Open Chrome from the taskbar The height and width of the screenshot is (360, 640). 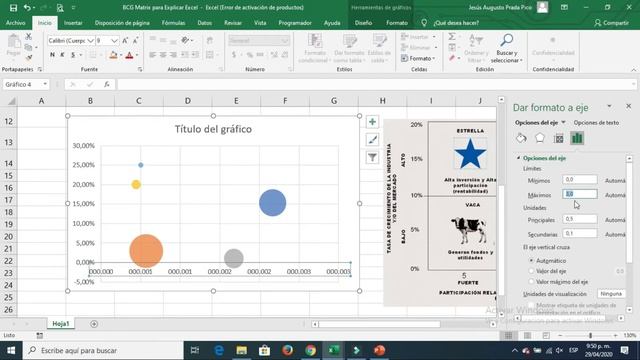click(x=311, y=350)
